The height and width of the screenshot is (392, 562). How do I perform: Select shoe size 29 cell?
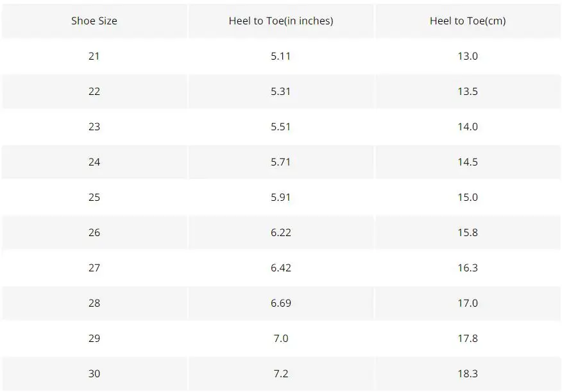(x=94, y=339)
